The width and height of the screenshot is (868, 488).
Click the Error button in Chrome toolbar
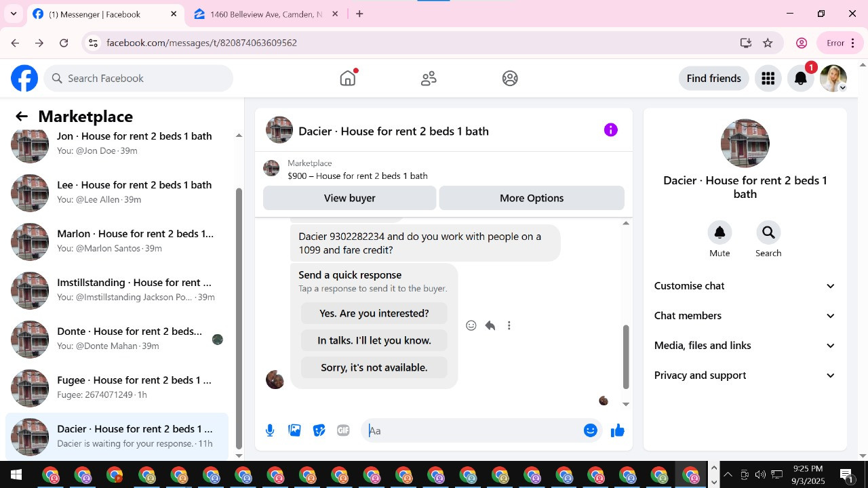point(840,43)
